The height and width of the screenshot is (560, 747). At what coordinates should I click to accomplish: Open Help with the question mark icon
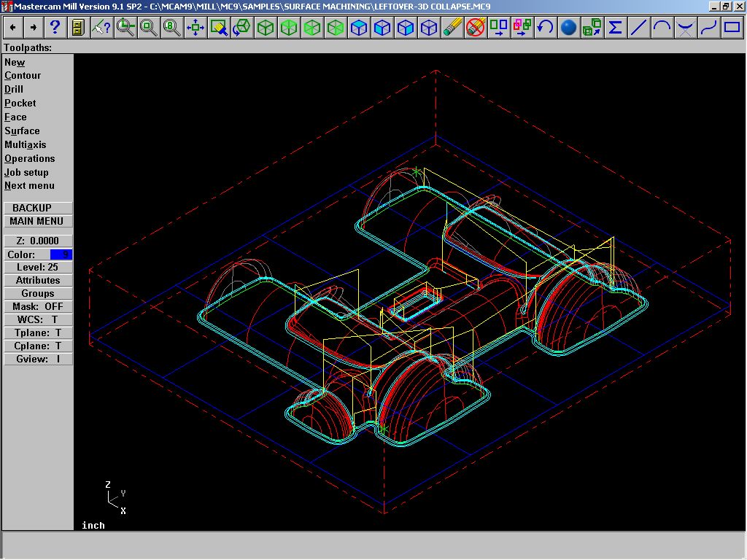[x=55, y=28]
